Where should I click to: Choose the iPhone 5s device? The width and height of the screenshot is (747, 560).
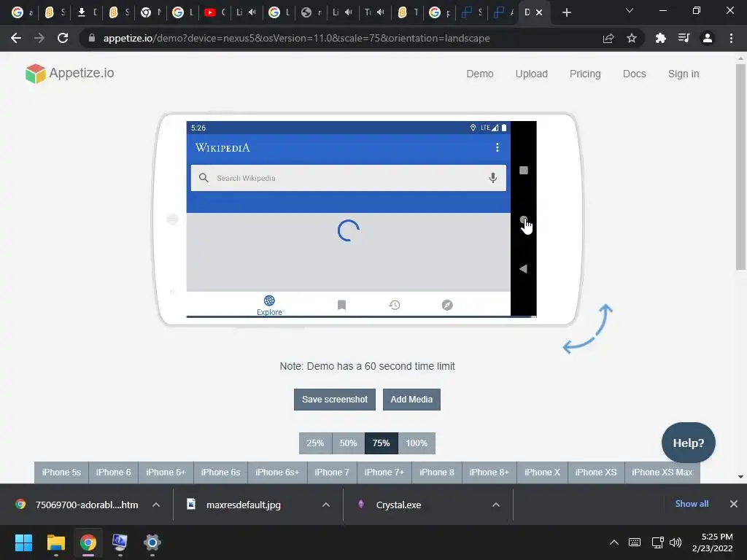pos(61,472)
